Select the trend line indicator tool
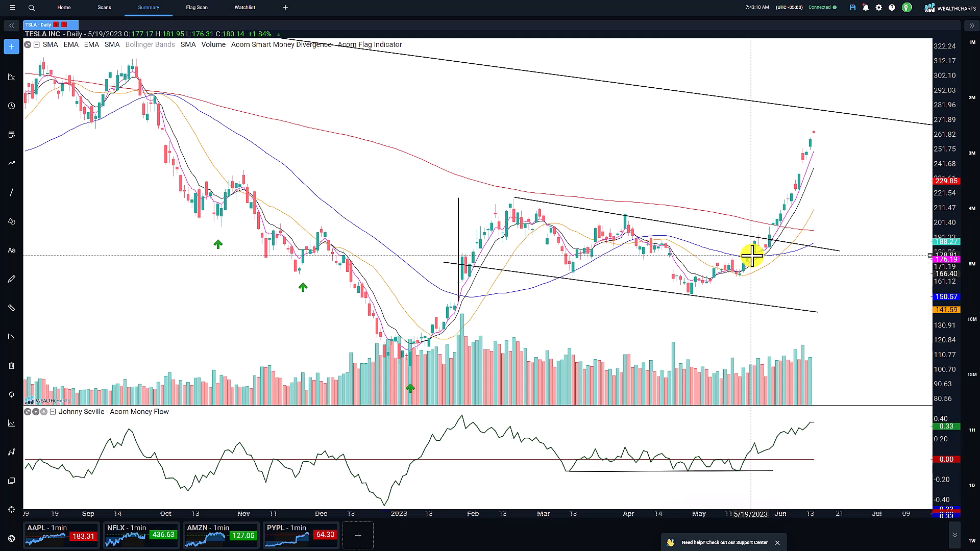The height and width of the screenshot is (551, 980). tap(11, 163)
